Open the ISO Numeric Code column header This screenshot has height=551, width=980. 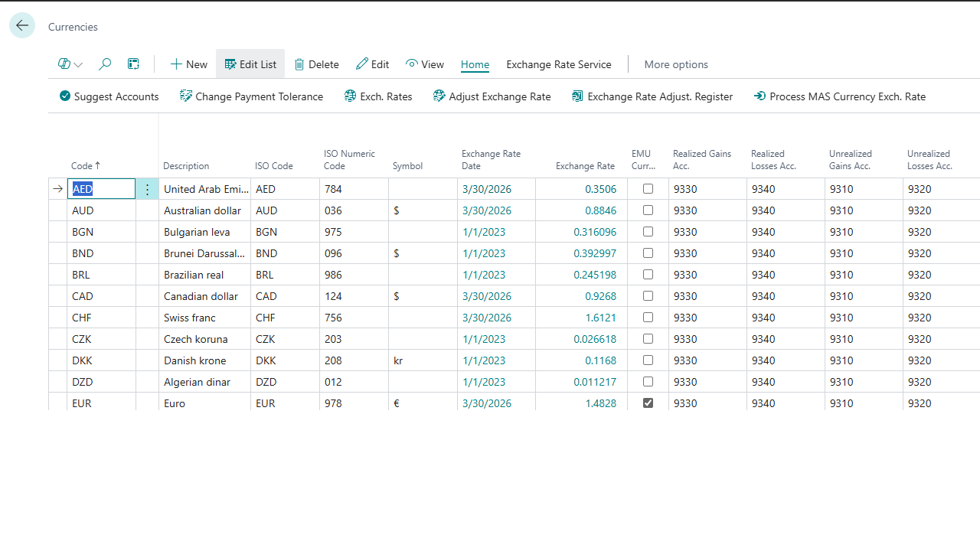click(349, 159)
